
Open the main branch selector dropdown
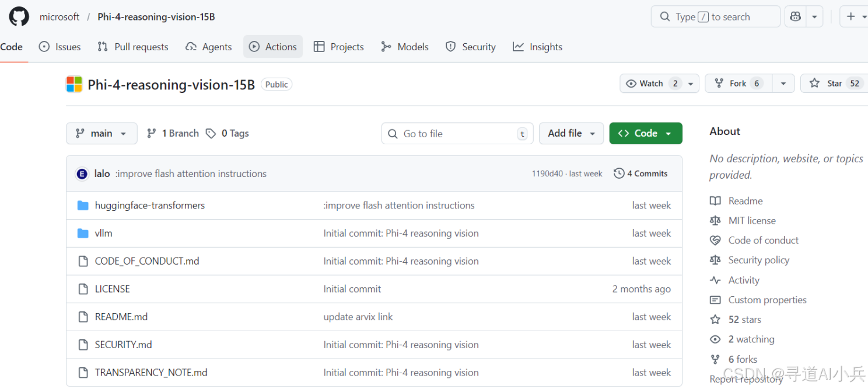click(x=101, y=133)
